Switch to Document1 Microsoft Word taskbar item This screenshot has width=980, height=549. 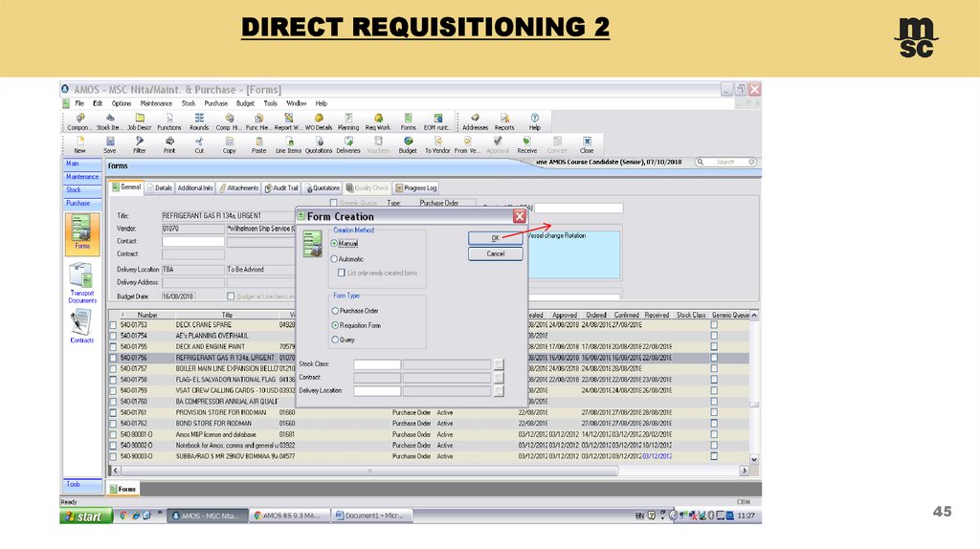coord(372,516)
